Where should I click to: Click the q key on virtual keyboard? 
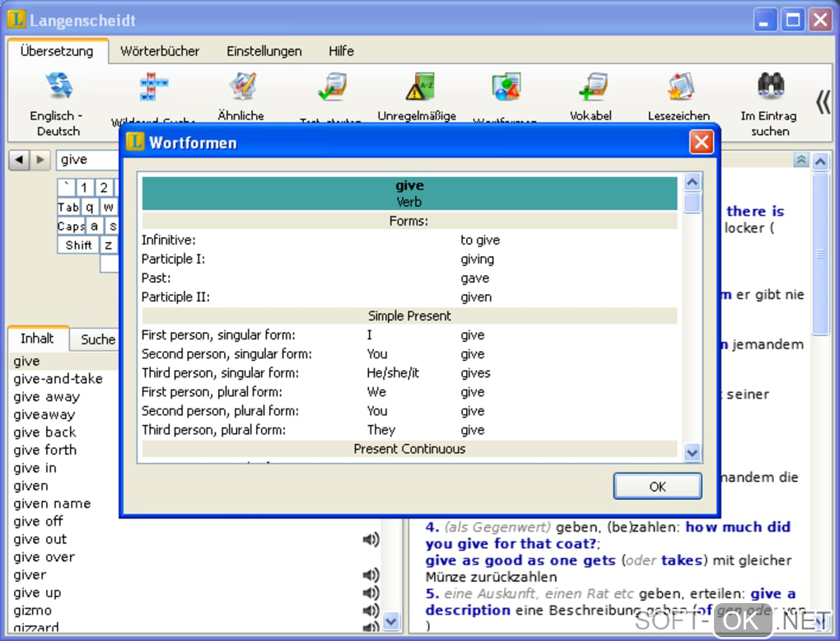pos(90,207)
